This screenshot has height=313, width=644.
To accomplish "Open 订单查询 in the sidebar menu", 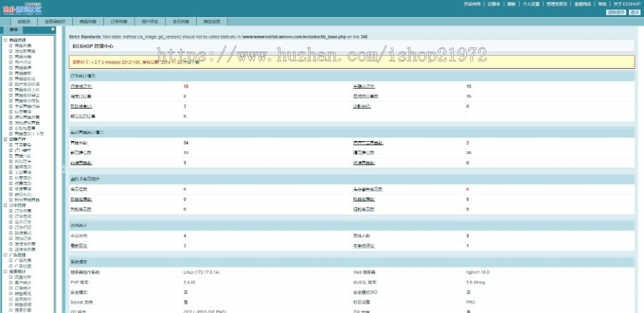I will (x=23, y=216).
